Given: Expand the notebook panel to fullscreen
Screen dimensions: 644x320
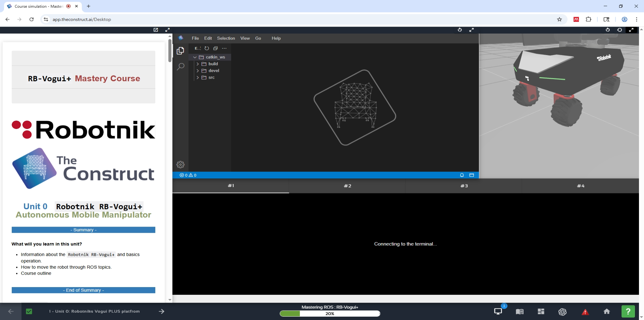Looking at the screenshot, I should click(x=167, y=30).
